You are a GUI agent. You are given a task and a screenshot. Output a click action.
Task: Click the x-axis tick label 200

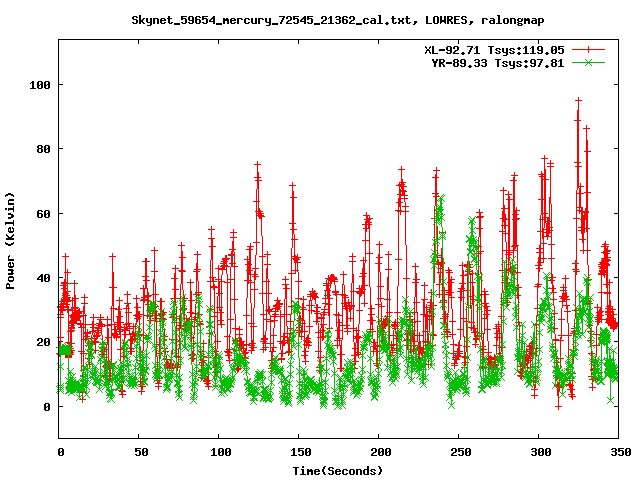pyautogui.click(x=381, y=452)
